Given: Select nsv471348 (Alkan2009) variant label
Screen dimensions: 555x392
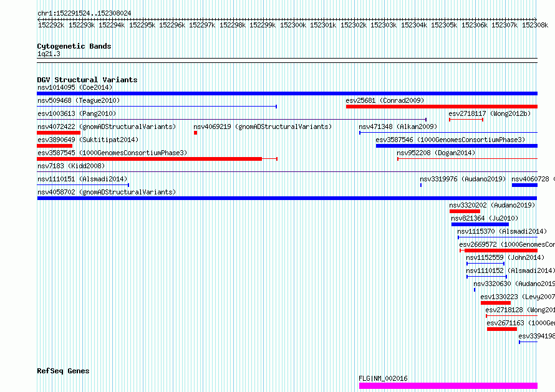Looking at the screenshot, I should (x=398, y=127).
